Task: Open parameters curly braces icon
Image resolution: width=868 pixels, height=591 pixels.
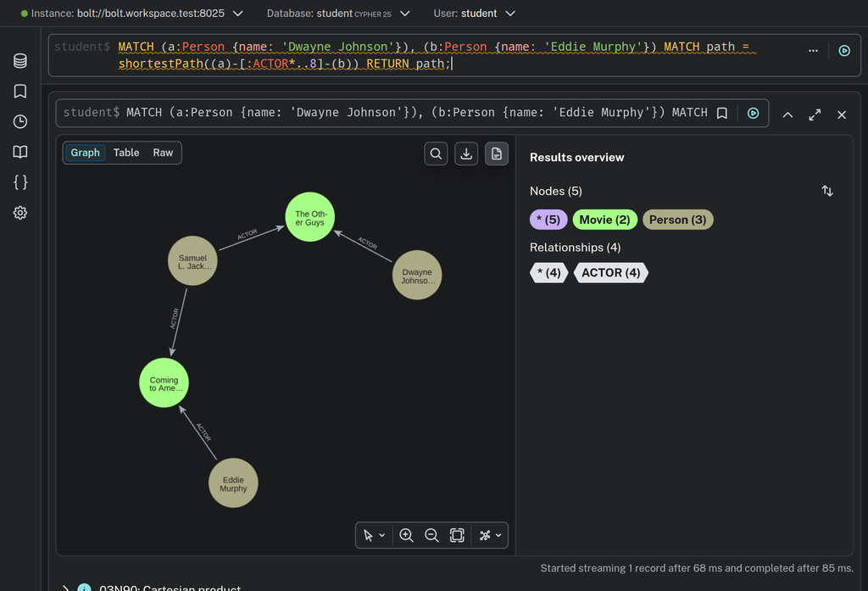Action: click(20, 182)
